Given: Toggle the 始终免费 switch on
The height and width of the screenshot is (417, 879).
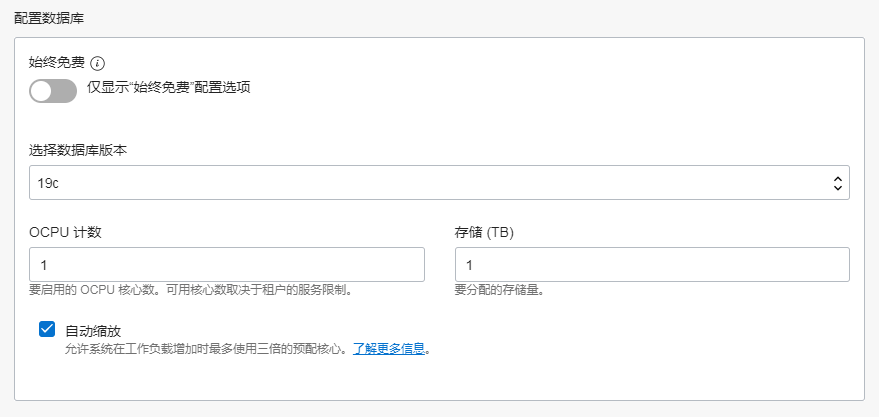Looking at the screenshot, I should click(53, 91).
